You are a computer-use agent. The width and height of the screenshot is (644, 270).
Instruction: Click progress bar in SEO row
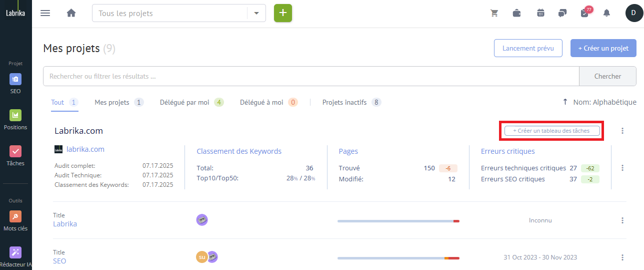pos(398,258)
